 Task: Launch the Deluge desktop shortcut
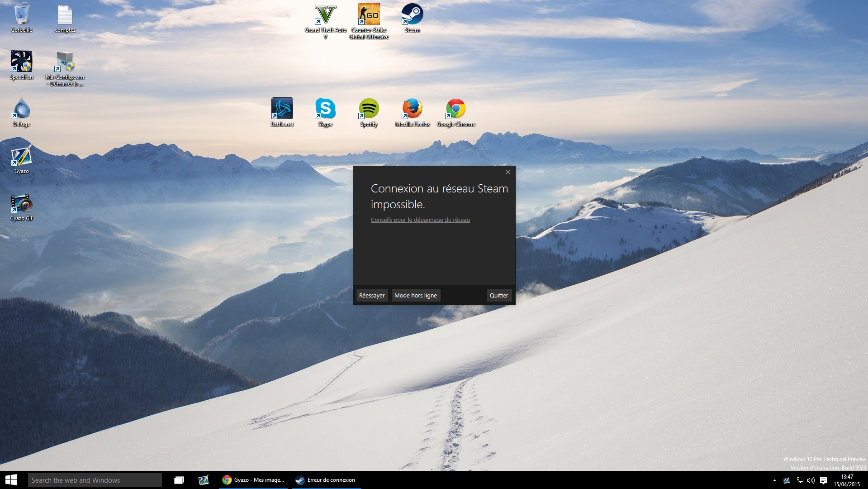(x=21, y=113)
